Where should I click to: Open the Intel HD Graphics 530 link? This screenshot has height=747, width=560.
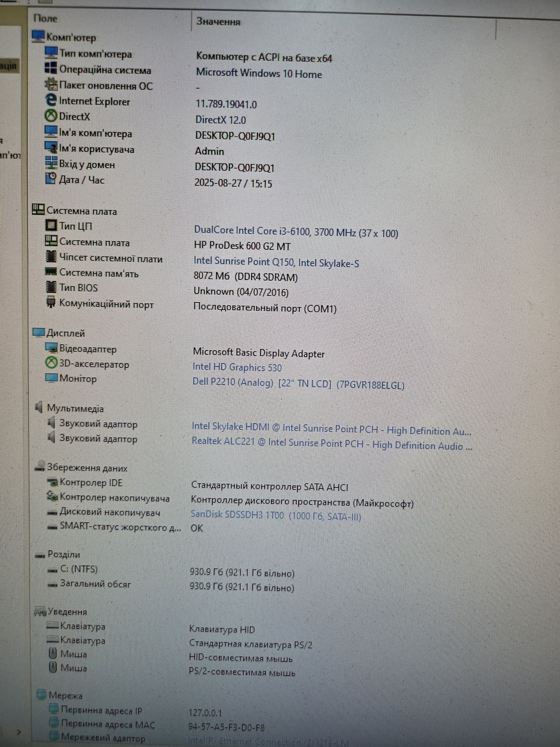pos(237,367)
